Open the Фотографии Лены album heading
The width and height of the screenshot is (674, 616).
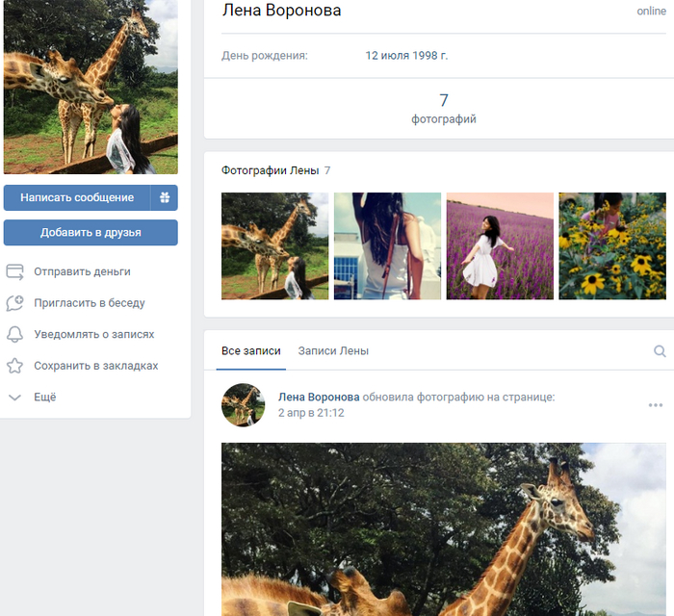[x=270, y=170]
